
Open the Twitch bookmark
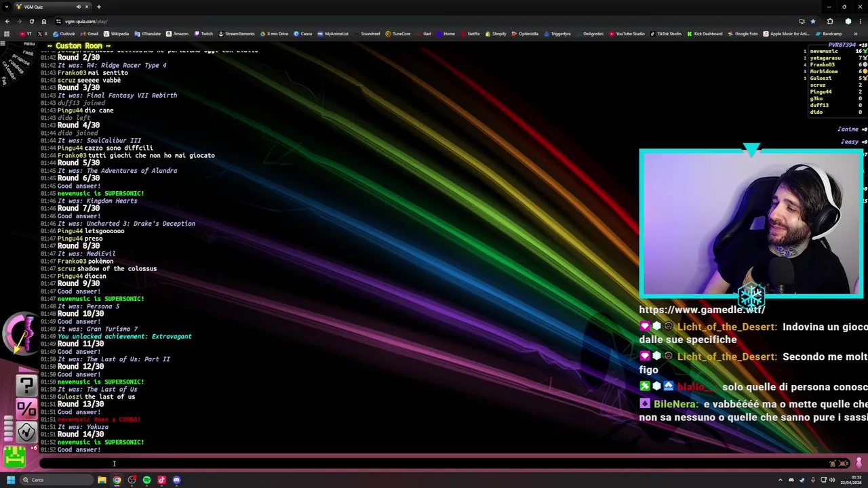(x=203, y=34)
